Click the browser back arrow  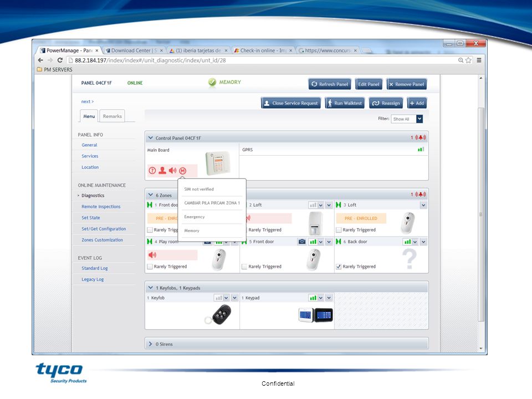click(40, 60)
